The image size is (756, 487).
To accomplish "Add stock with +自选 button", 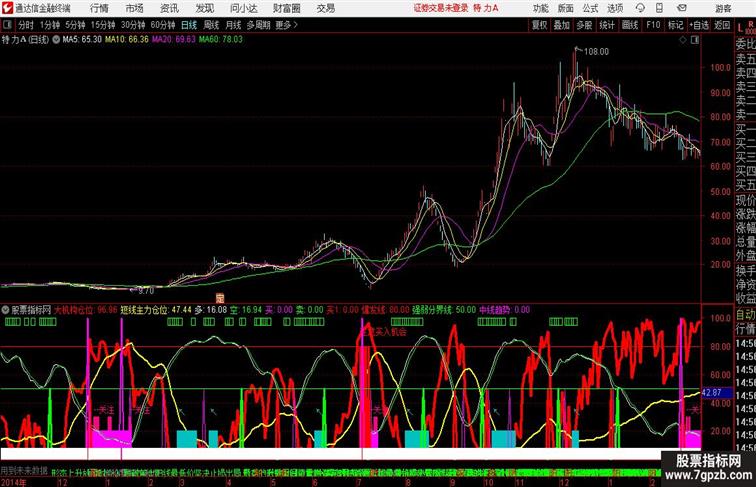I will click(699, 25).
